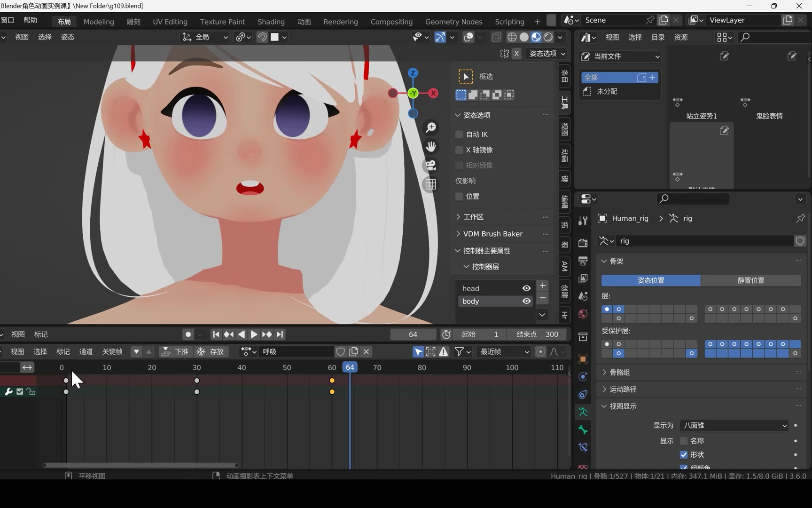812x508 pixels.
Task: Play the animation forward
Action: pyautogui.click(x=254, y=334)
